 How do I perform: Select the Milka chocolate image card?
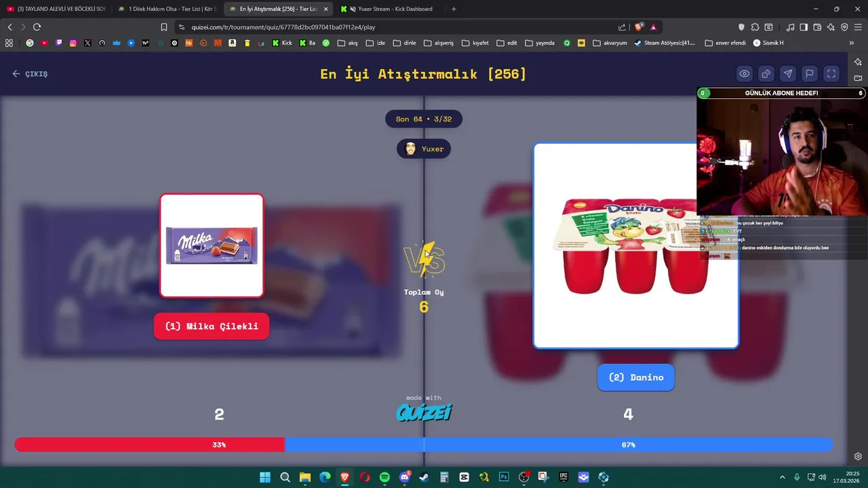click(212, 245)
